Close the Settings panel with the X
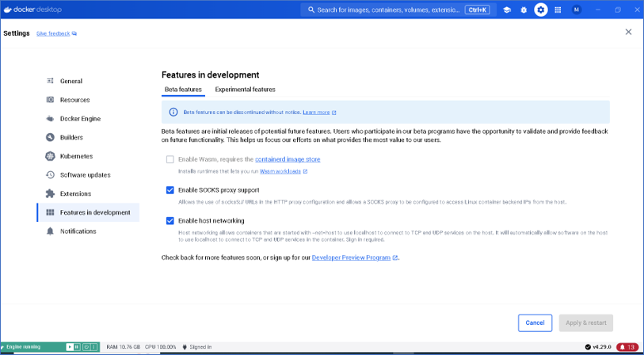The image size is (644, 355). coord(628,32)
